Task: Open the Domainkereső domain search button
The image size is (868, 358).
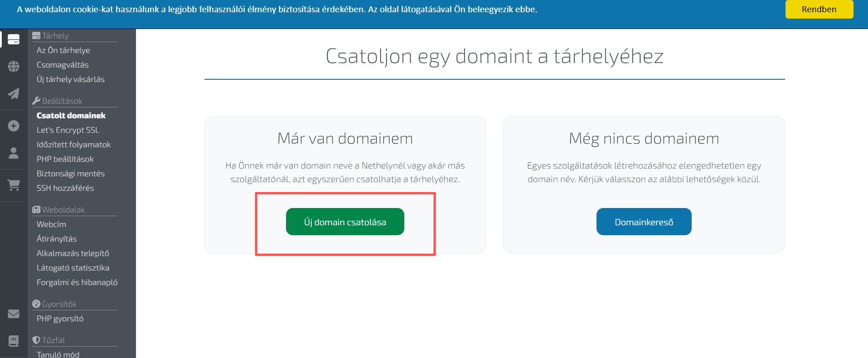Action: click(x=644, y=222)
